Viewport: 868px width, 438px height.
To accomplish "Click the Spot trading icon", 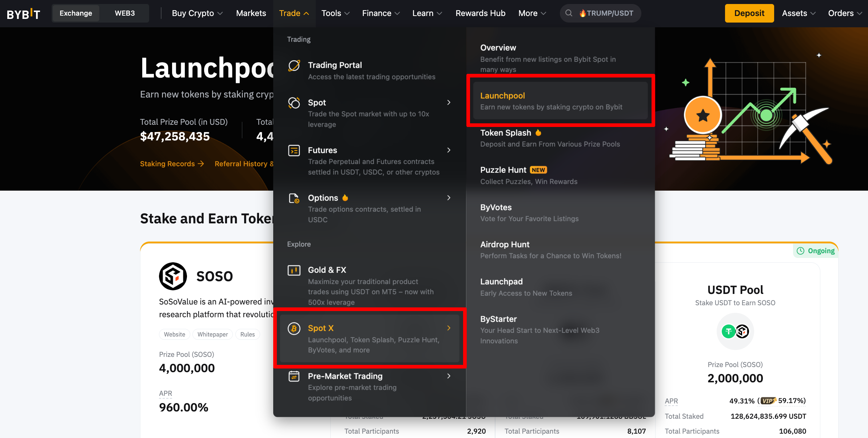I will point(294,103).
